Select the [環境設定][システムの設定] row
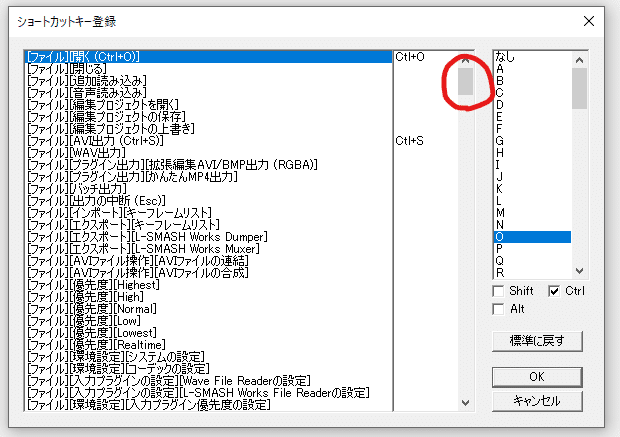This screenshot has width=620, height=437. [x=208, y=357]
